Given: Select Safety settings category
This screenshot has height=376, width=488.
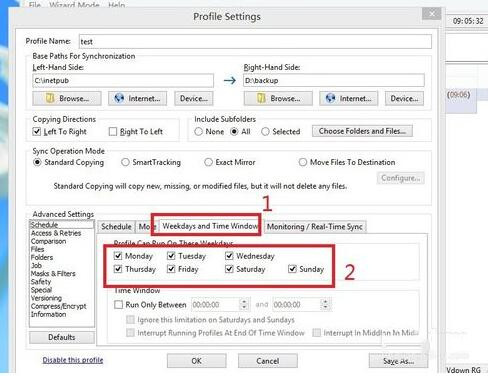Looking at the screenshot, I should [41, 282].
